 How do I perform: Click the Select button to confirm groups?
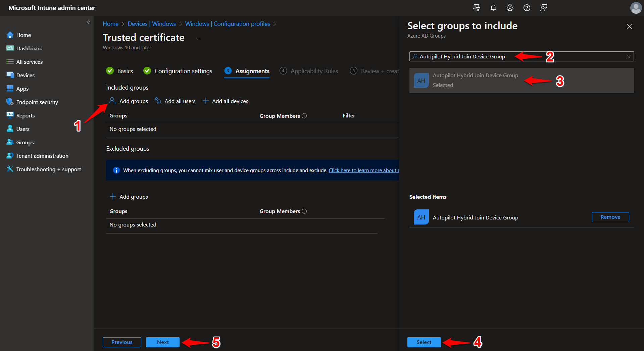[x=424, y=342]
